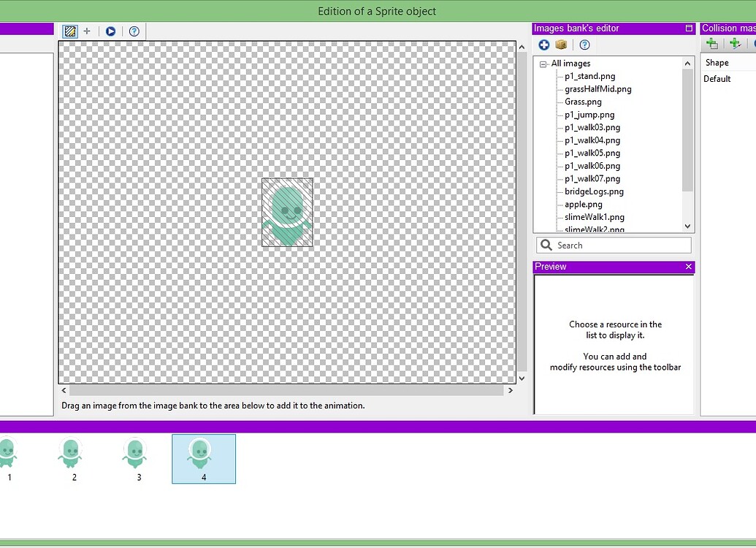
Task: Open the image bank cube icon
Action: tap(561, 45)
